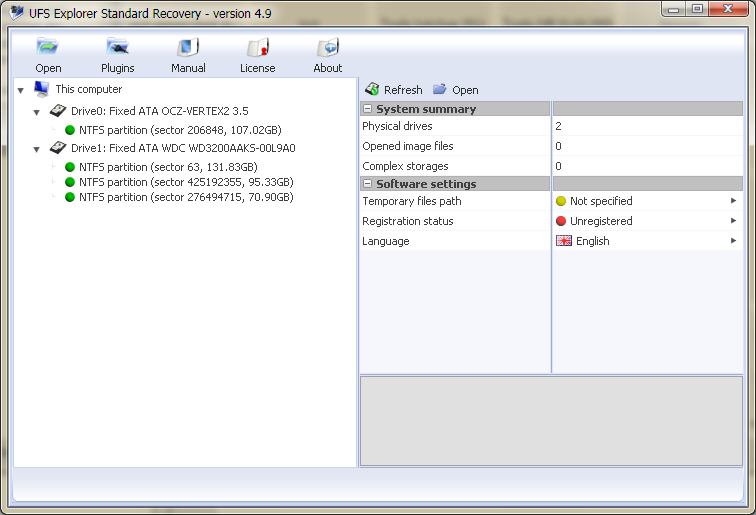Open the Manual book icon
756x515 pixels.
point(188,47)
